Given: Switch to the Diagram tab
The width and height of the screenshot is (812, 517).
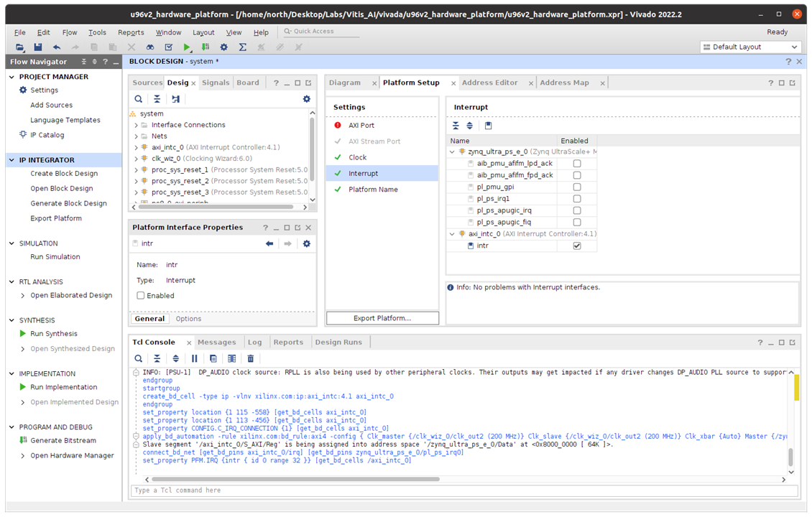Looking at the screenshot, I should (345, 83).
